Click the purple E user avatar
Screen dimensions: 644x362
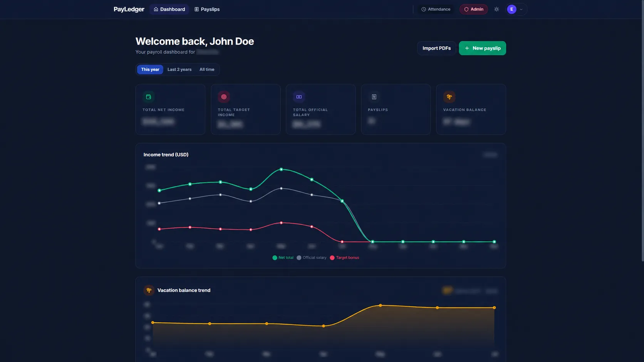pyautogui.click(x=512, y=9)
